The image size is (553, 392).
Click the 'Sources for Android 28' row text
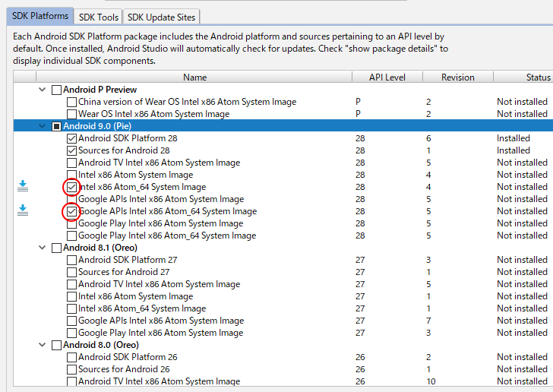pyautogui.click(x=124, y=150)
